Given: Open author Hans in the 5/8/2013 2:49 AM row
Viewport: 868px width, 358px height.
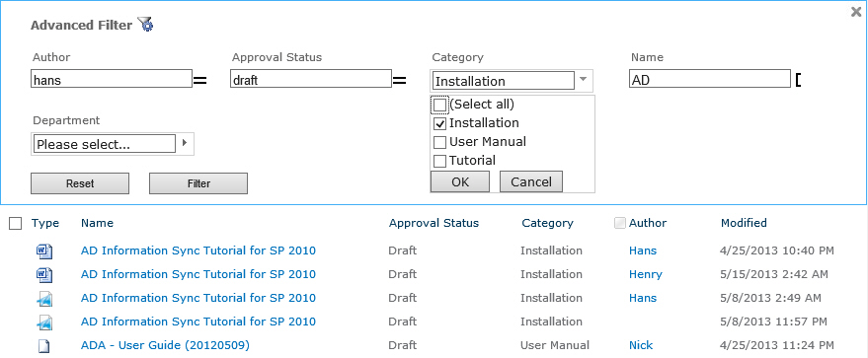Looking at the screenshot, I should coord(643,298).
